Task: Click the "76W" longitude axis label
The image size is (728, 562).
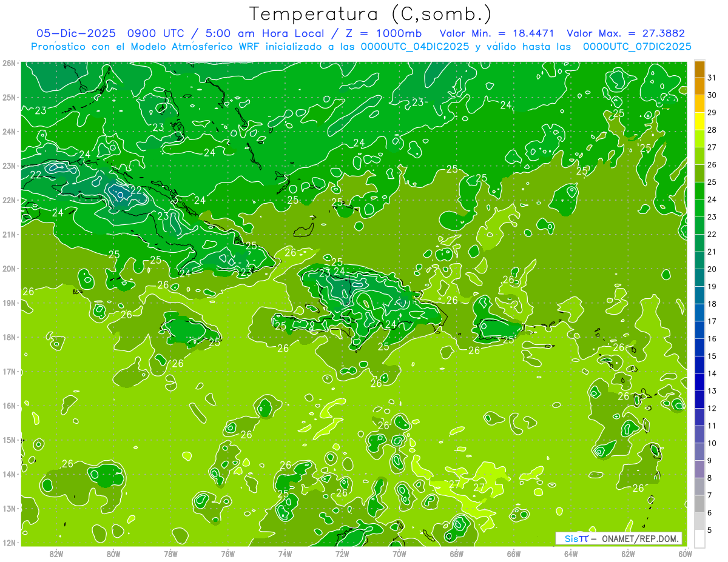Action: click(227, 554)
